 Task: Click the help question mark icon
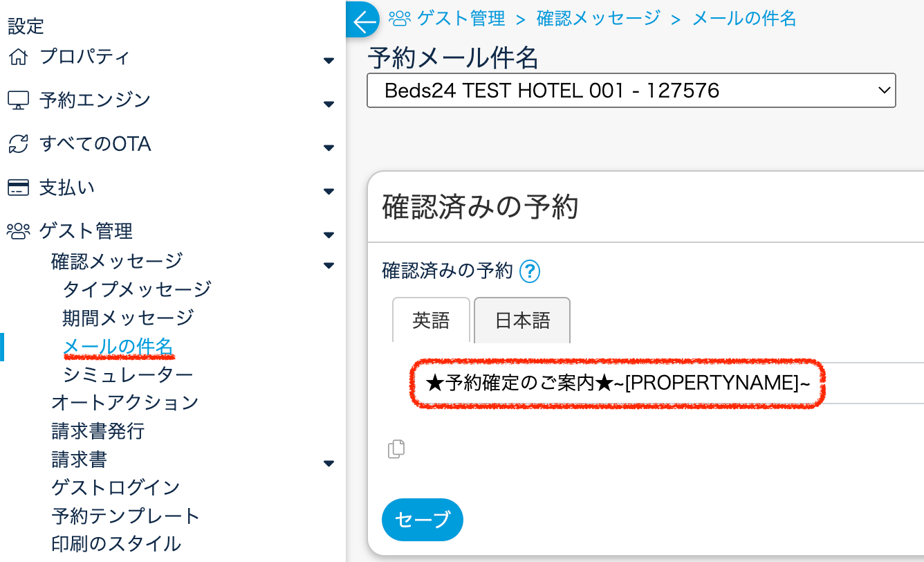pos(530,271)
